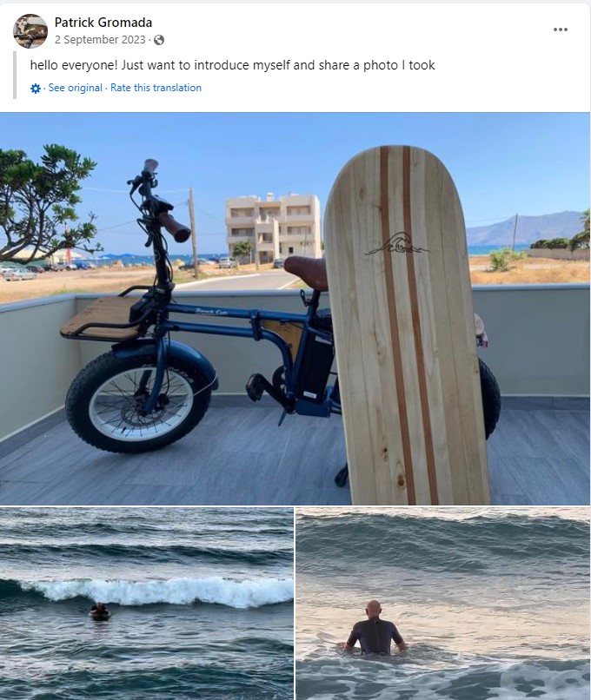Viewport: 591px width, 700px height.
Task: Open the post options three-dot menu
Action: [x=561, y=30]
